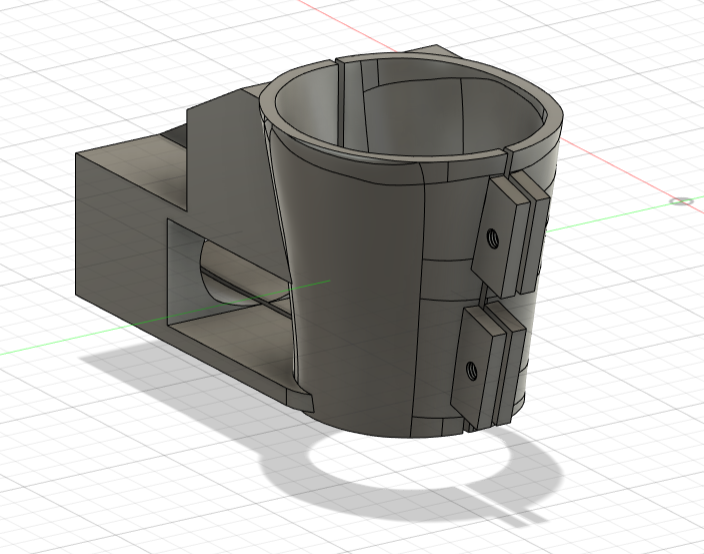Click the origin point marker on the grid
The height and width of the screenshot is (554, 704).
click(x=681, y=201)
